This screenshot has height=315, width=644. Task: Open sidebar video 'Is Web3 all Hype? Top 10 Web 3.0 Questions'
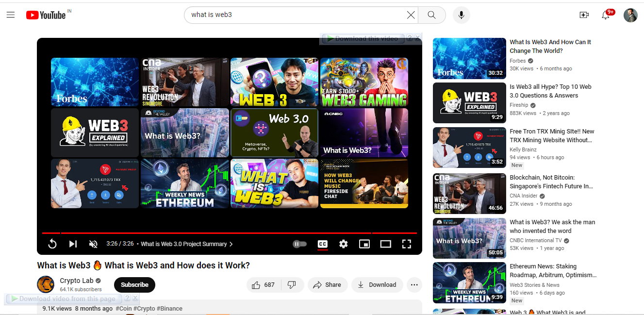click(550, 91)
